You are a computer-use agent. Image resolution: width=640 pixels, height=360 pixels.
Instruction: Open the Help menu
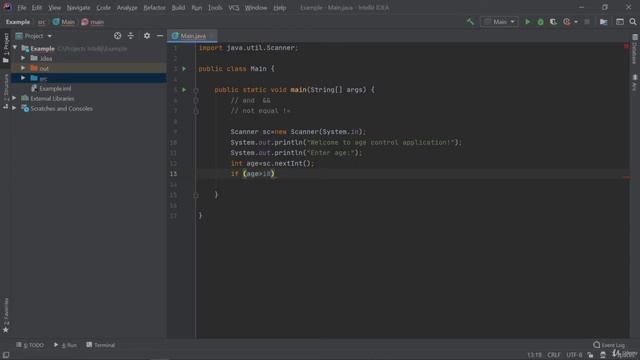coord(280,8)
